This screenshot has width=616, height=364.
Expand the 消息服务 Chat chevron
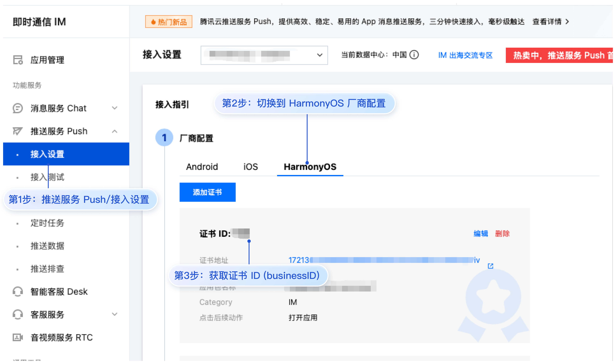coord(115,108)
